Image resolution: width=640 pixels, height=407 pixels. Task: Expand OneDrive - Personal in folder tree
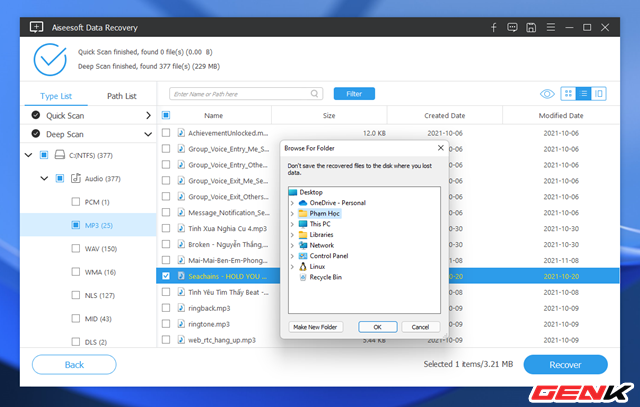click(x=292, y=203)
